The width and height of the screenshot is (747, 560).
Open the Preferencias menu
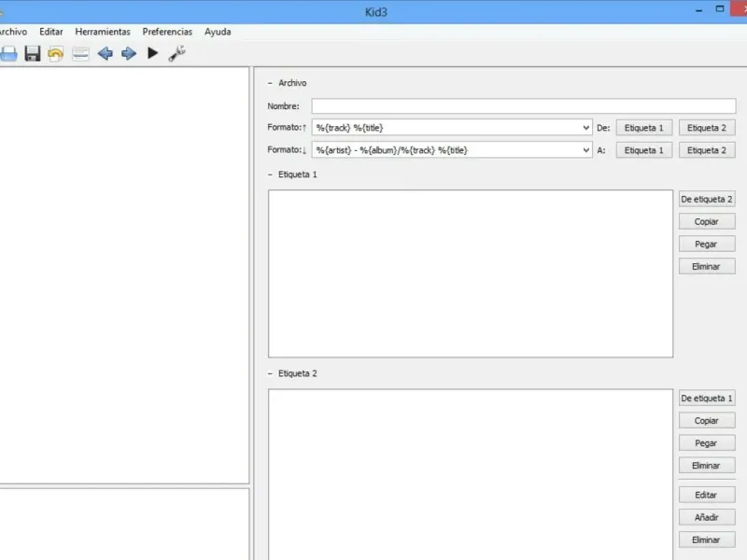tap(167, 32)
